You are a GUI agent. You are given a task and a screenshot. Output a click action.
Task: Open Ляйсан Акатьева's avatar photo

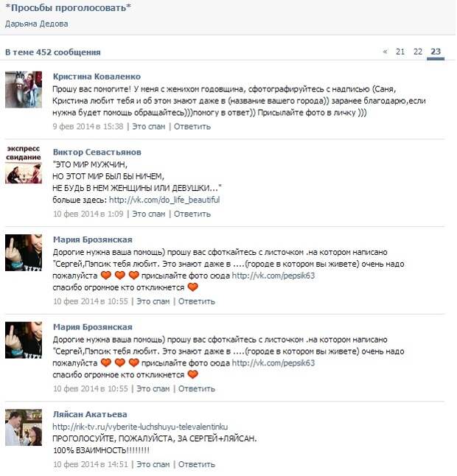pyautogui.click(x=24, y=427)
